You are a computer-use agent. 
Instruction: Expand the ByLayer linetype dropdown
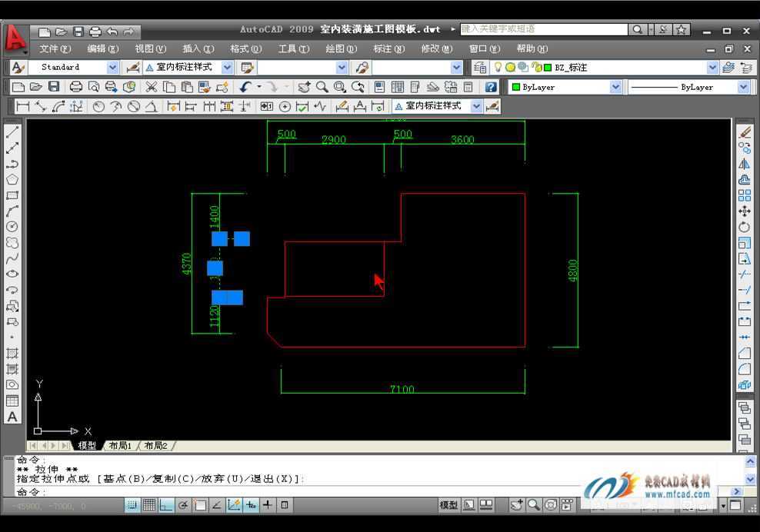(x=743, y=87)
